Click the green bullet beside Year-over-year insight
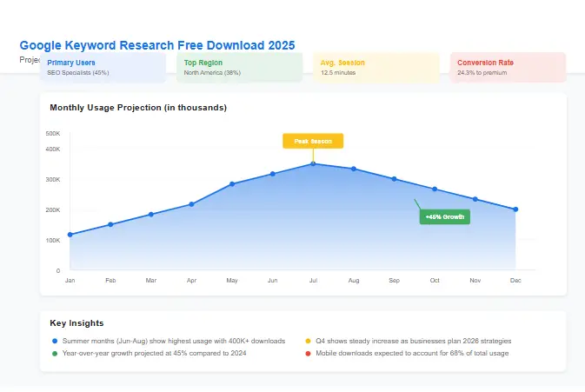Screen dimensions: 585x392 click(54, 354)
